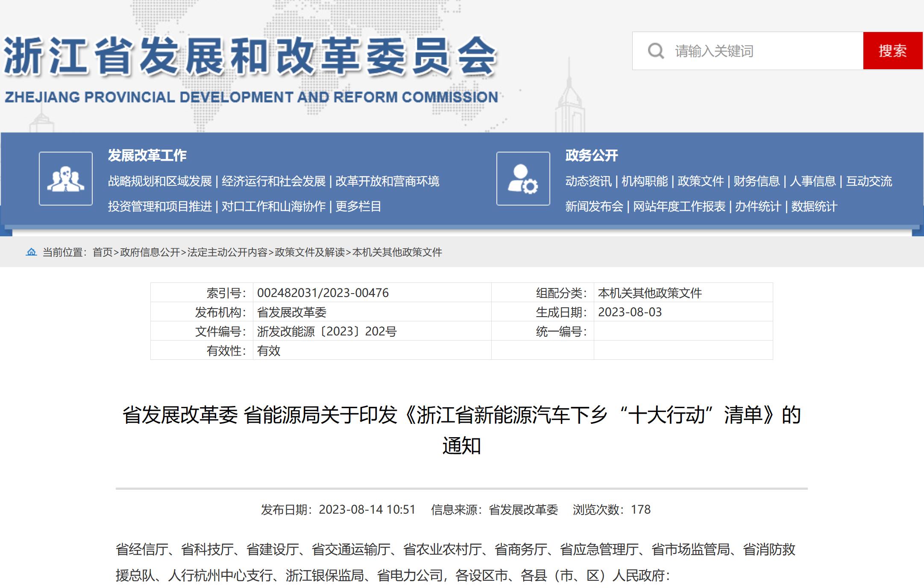Click view count 浏览次数：178

(x=612, y=509)
